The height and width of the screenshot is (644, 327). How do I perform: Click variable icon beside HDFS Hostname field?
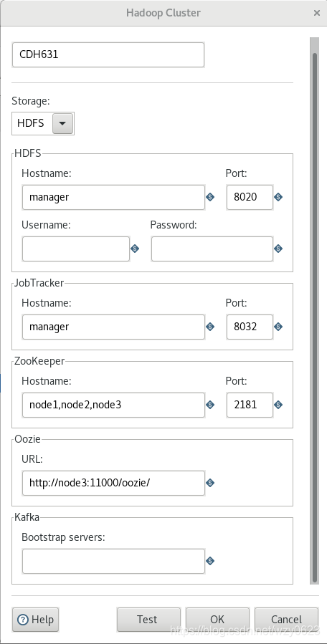click(210, 197)
